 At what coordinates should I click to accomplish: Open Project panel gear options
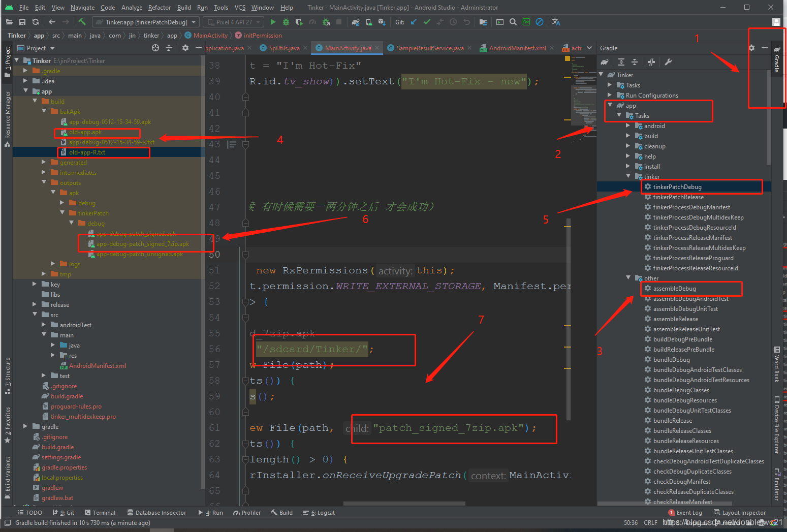185,48
